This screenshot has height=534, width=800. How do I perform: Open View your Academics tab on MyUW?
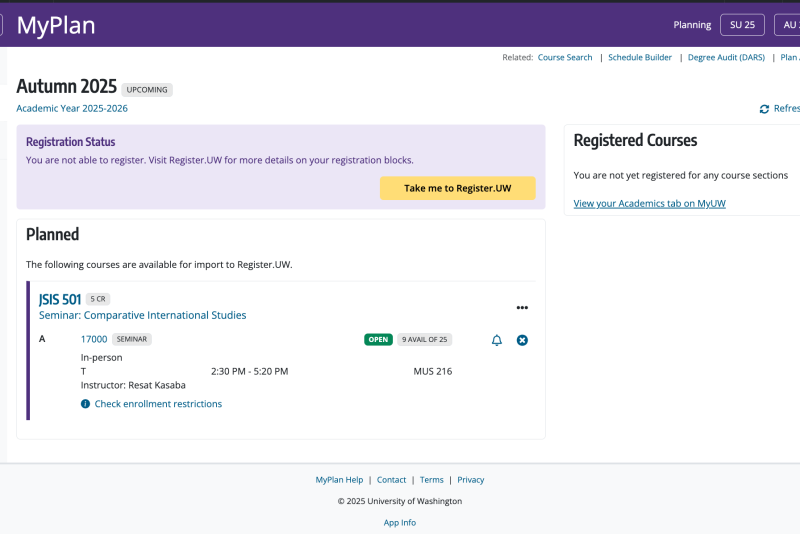pyautogui.click(x=649, y=204)
